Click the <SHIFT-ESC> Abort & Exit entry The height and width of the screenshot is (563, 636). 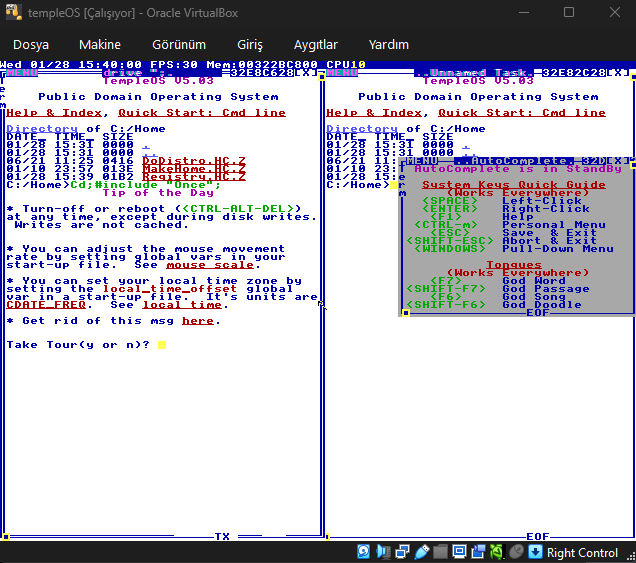coord(450,241)
